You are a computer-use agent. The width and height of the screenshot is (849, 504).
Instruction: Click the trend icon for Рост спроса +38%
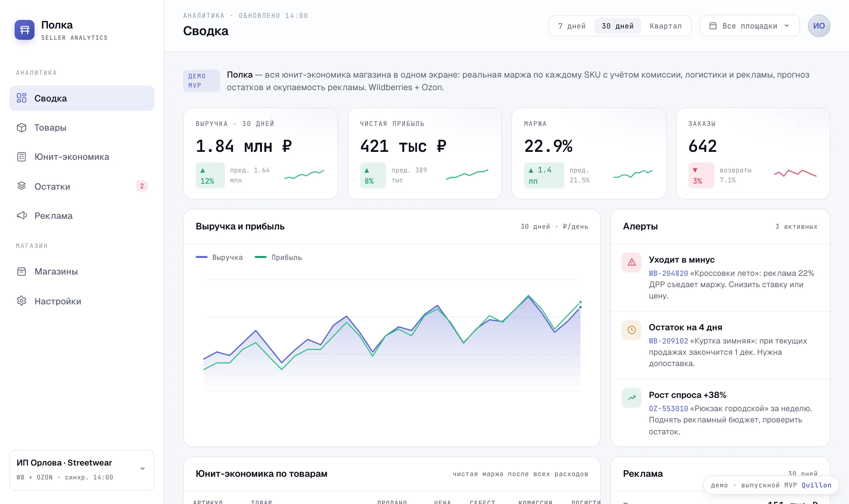[631, 397]
